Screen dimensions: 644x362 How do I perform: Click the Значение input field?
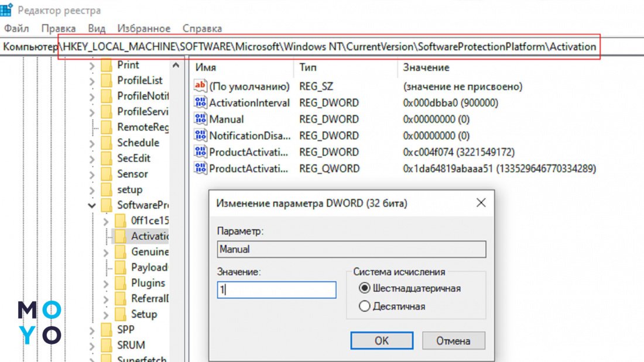pos(276,290)
